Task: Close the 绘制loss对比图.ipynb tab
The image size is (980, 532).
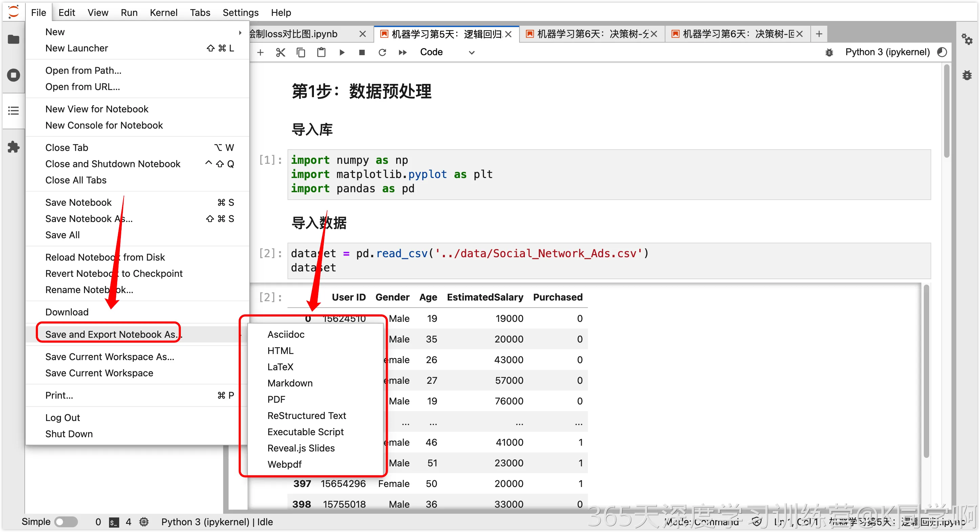Action: click(x=363, y=34)
